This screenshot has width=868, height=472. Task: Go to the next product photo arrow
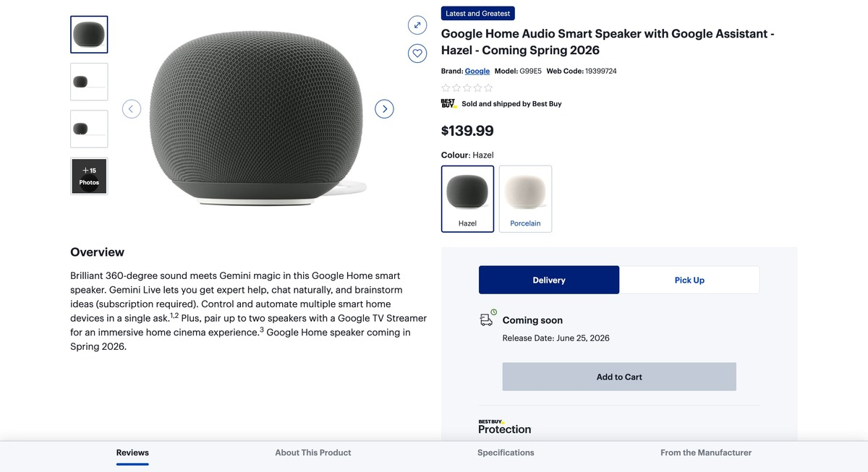384,109
